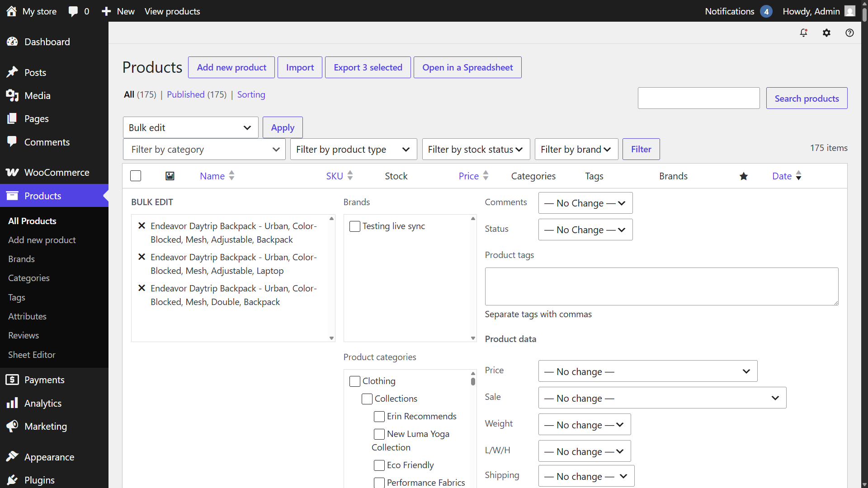Click the My store home icon
This screenshot has width=868, height=488.
click(12, 11)
